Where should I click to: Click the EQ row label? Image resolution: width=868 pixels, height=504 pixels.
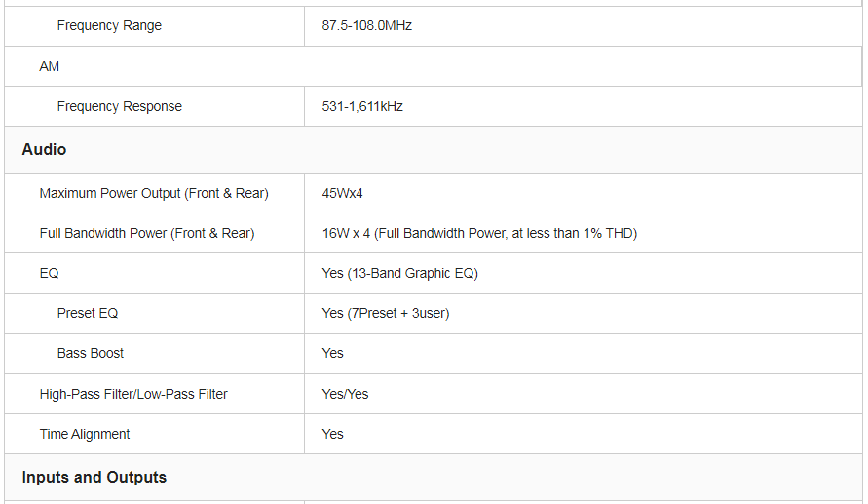click(50, 274)
